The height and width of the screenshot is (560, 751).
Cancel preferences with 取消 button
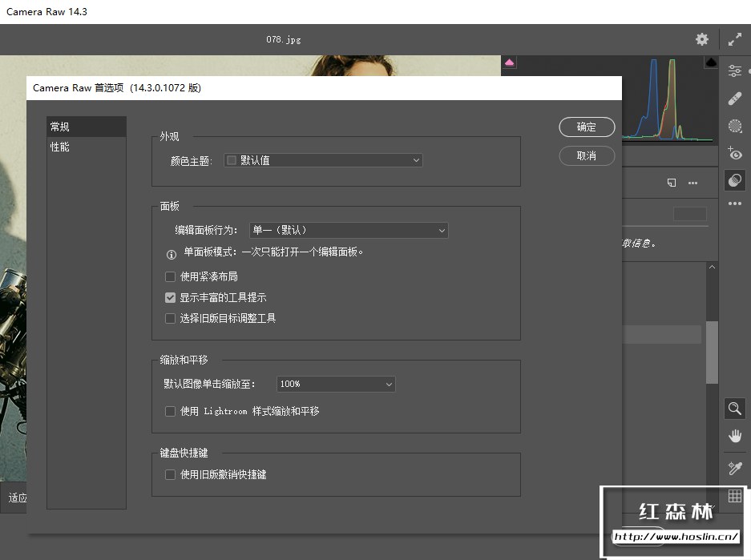(x=587, y=156)
